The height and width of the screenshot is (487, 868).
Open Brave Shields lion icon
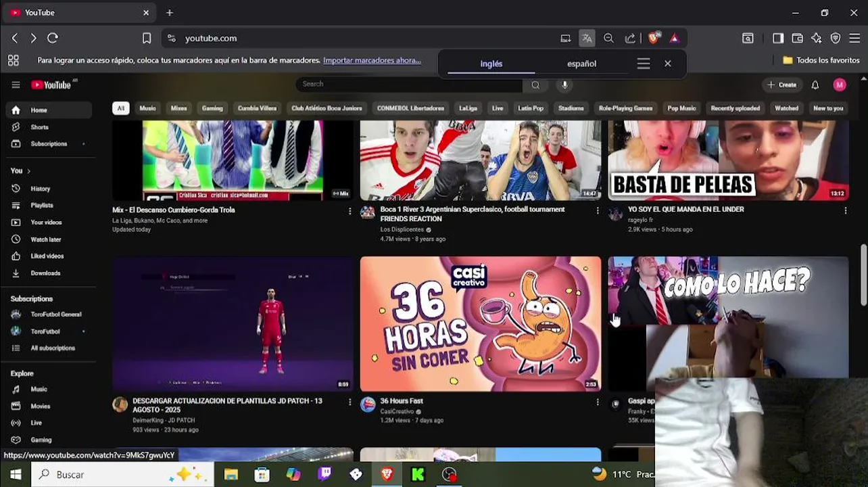point(653,38)
